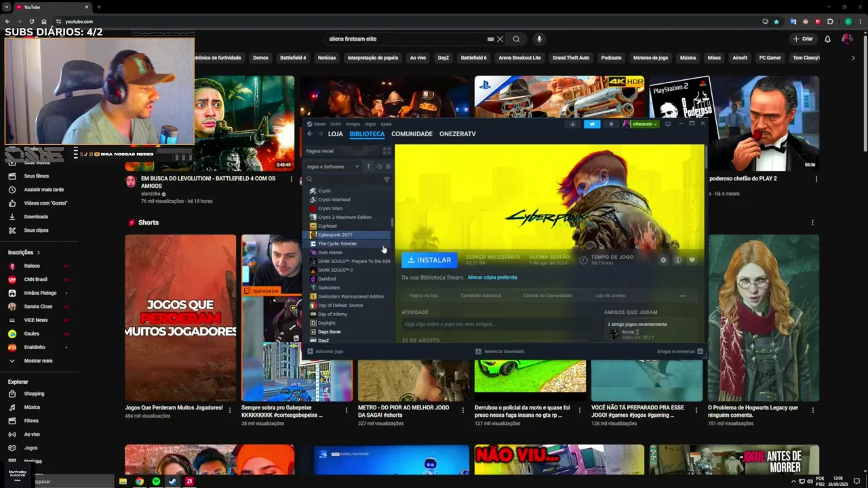Click the Página inicial library home button
Image resolution: width=868 pixels, height=488 pixels.
[x=342, y=151]
